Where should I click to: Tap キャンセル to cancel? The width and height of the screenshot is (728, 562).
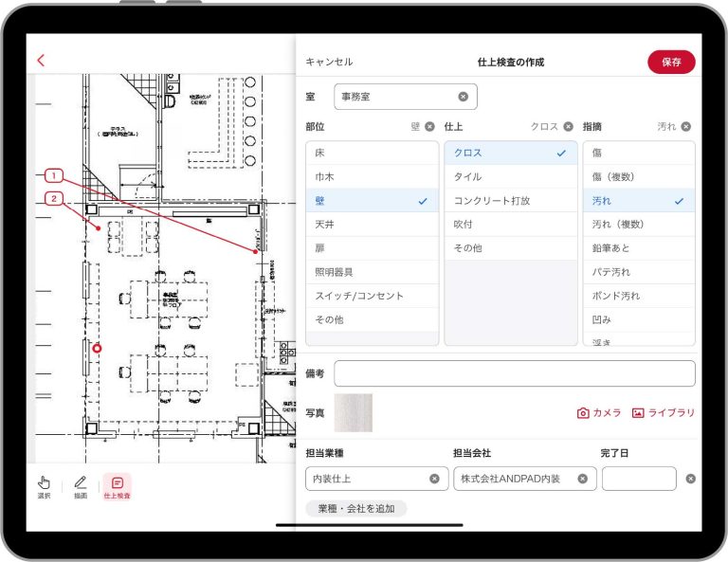329,63
